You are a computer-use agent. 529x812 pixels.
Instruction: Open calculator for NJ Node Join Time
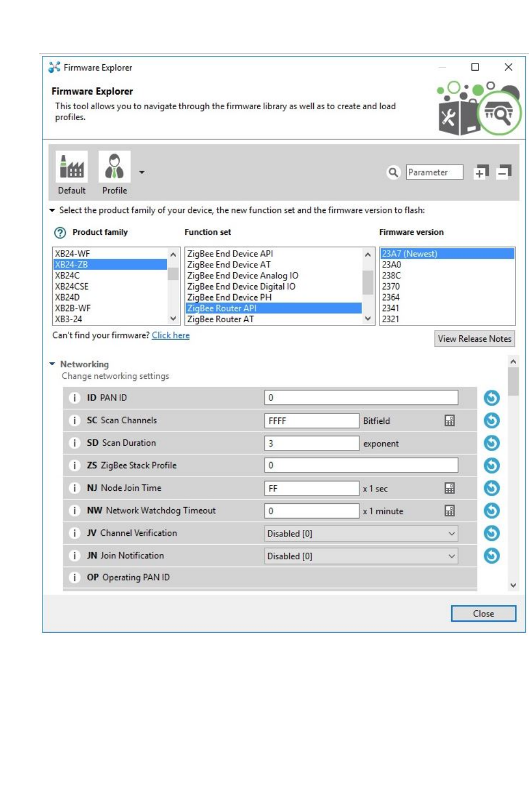[450, 488]
